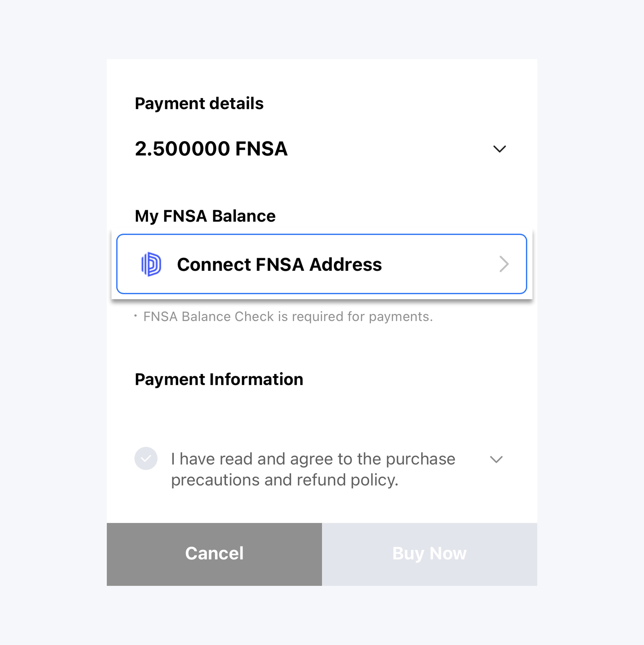Click the "Payment Information" heading
Image resolution: width=644 pixels, height=645 pixels.
point(219,379)
